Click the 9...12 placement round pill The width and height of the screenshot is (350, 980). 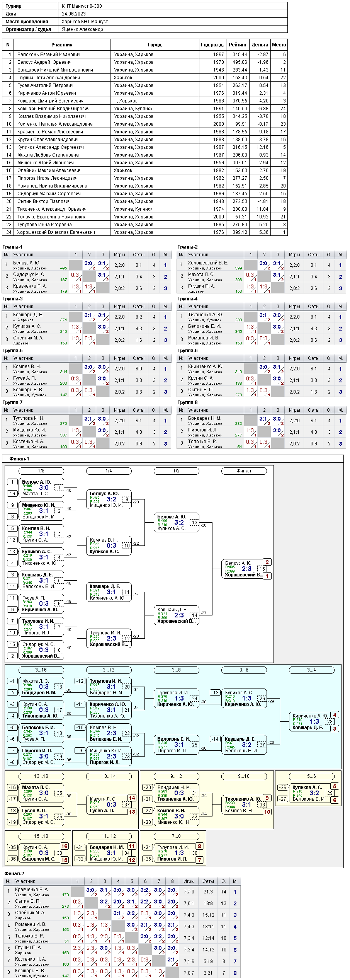pos(177,776)
